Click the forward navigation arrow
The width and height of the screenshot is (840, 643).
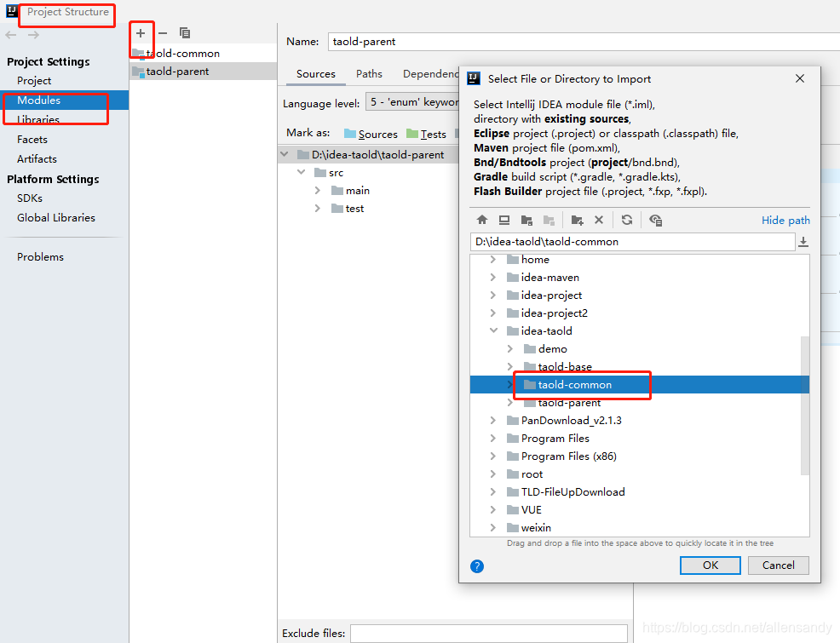pyautogui.click(x=33, y=35)
